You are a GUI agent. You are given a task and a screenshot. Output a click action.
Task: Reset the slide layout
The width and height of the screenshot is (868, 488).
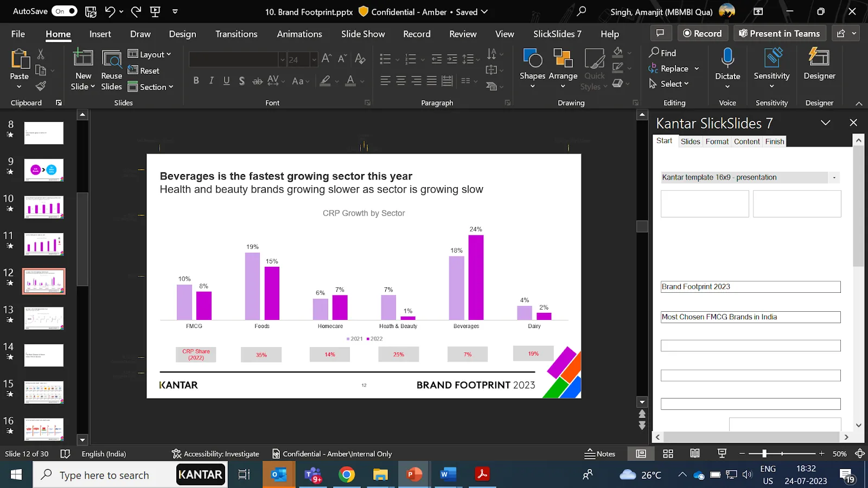point(144,70)
